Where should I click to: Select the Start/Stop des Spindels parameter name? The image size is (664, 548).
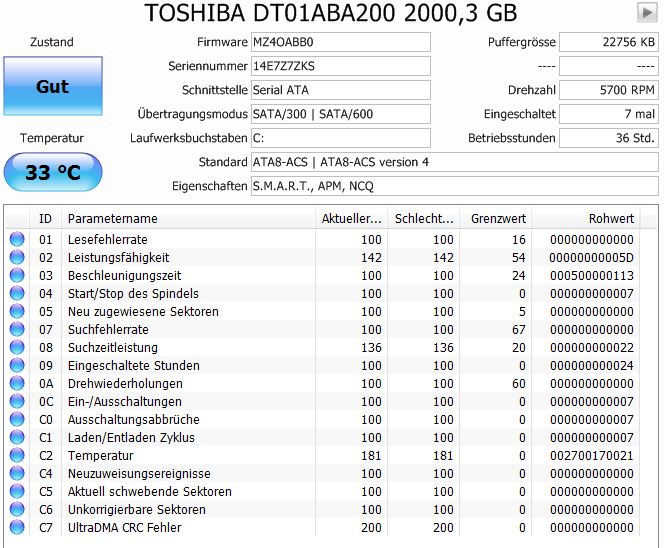(x=133, y=293)
